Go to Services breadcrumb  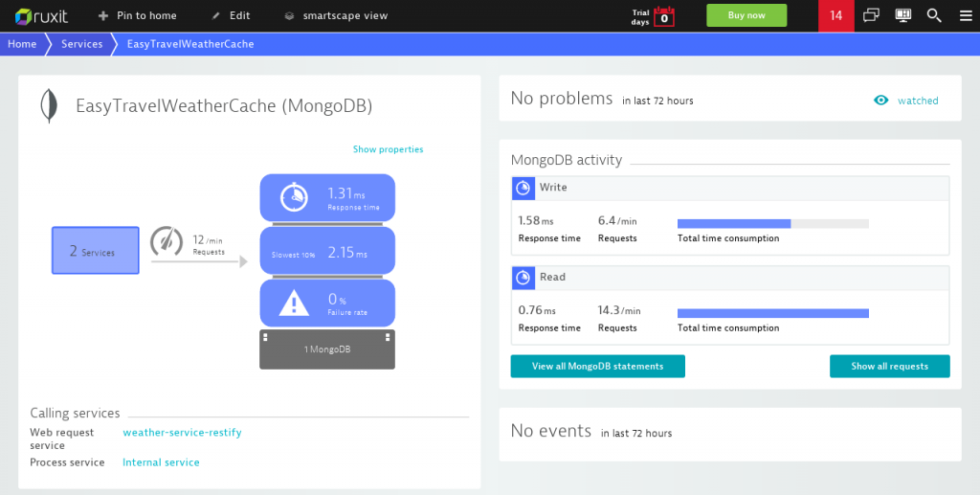(x=82, y=44)
